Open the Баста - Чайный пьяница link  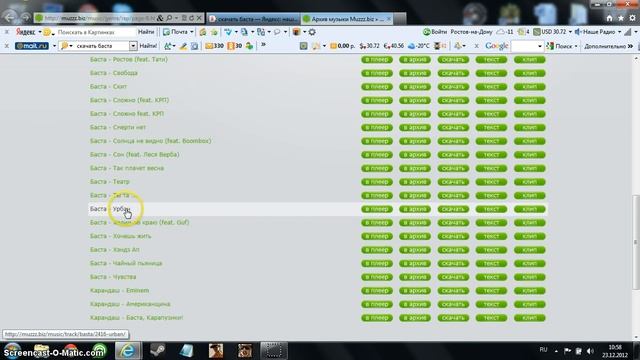click(126, 263)
